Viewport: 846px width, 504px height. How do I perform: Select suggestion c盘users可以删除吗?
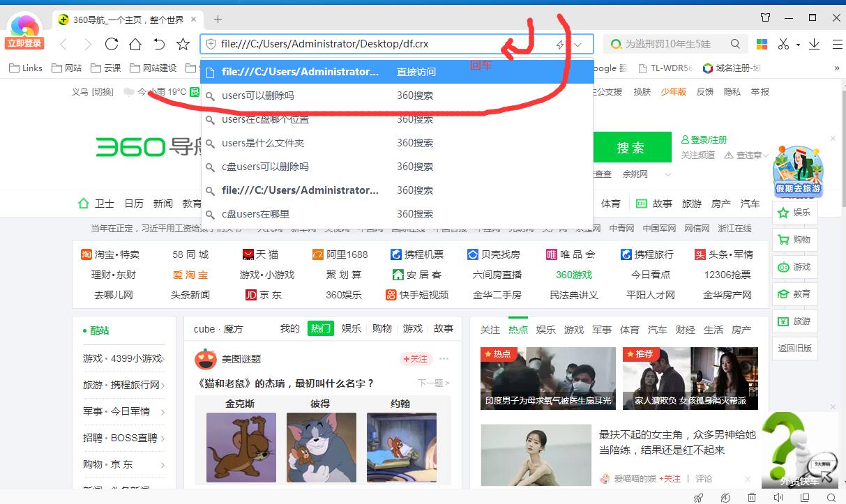397,167
